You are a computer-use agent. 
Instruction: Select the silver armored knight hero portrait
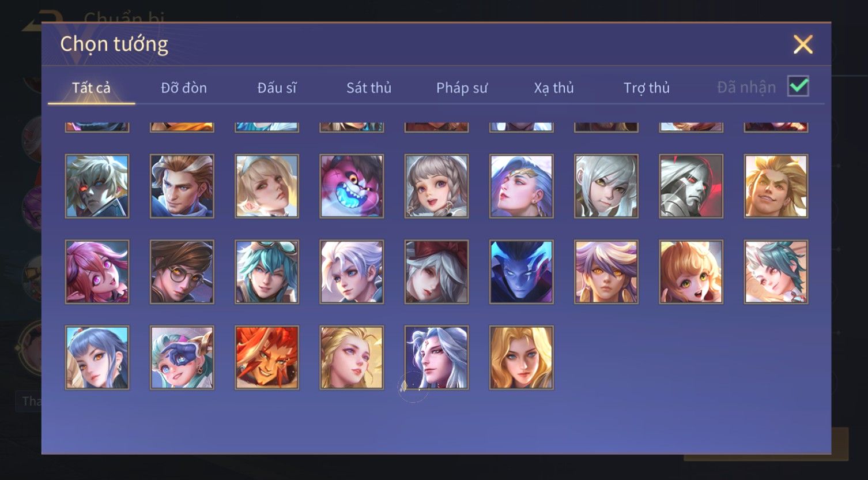[691, 186]
